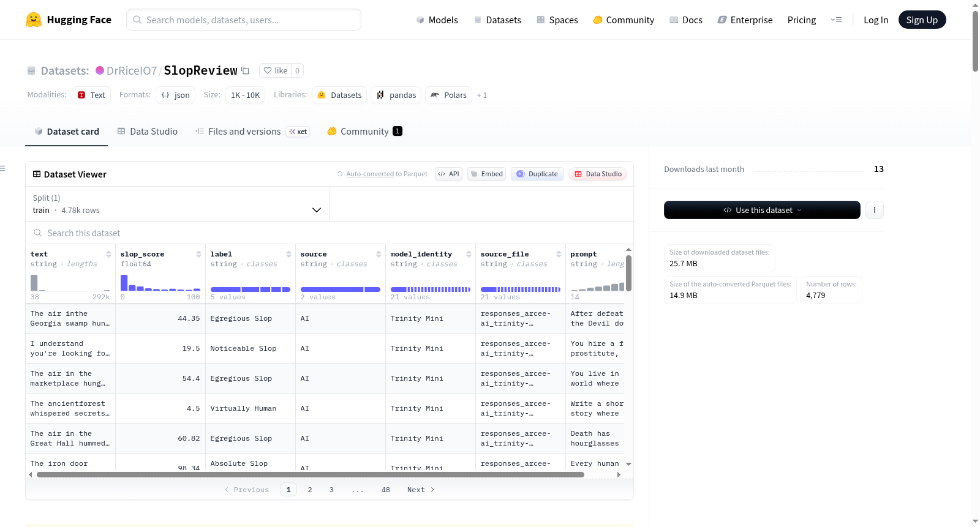
Task: Click the Datasets breadcrumb label
Action: (65, 70)
